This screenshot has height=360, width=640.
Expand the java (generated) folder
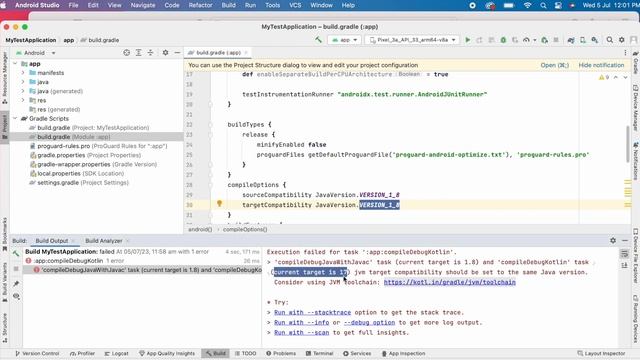(23, 91)
